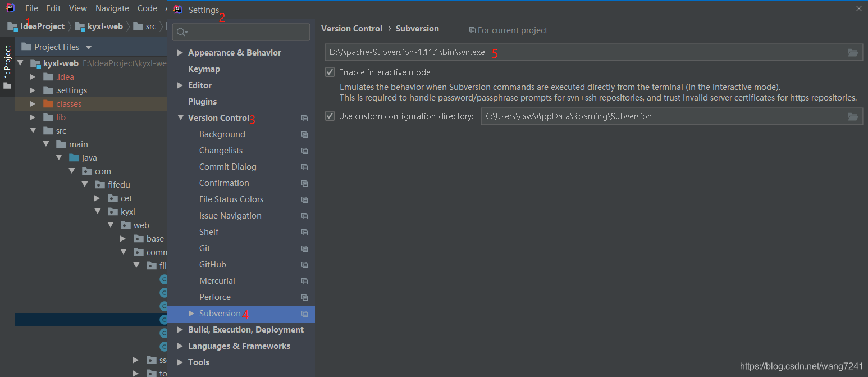
Task: Click the custom configuration directory path field
Action: click(671, 116)
